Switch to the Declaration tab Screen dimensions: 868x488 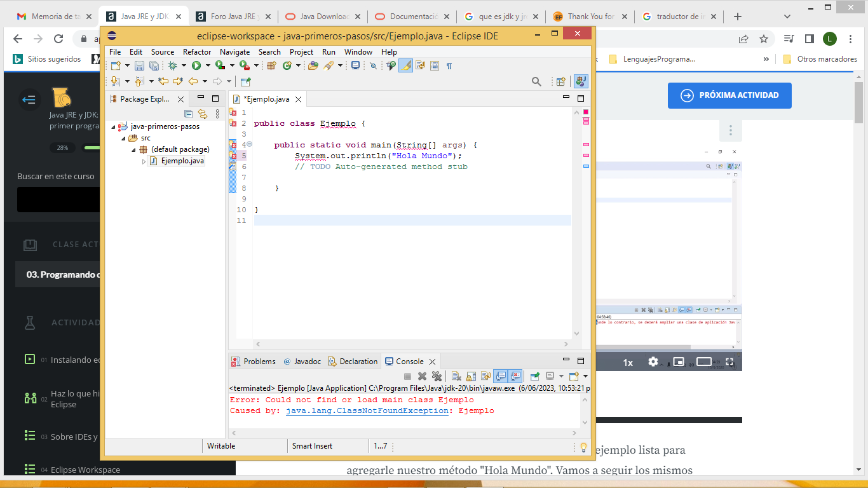pos(353,361)
